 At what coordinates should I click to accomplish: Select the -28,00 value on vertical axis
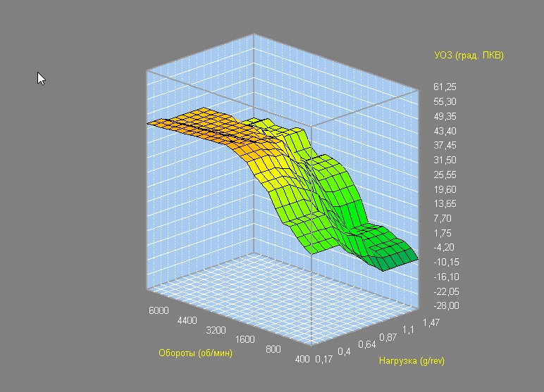(x=445, y=306)
